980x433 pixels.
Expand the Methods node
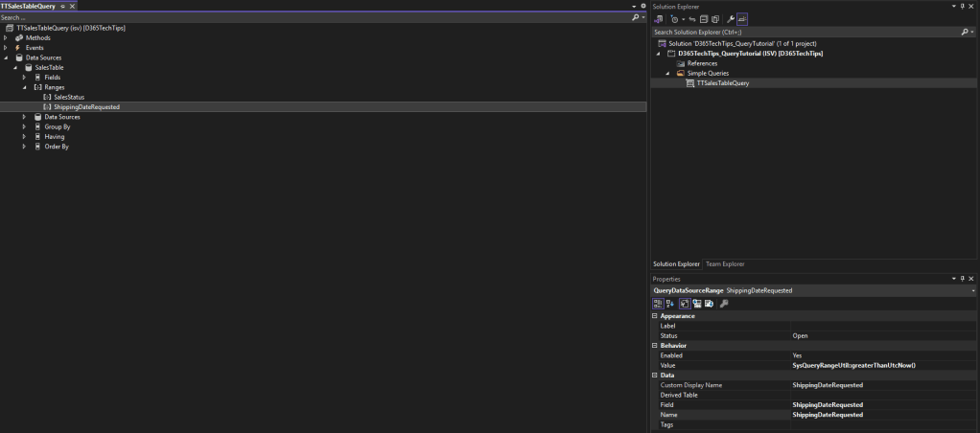coord(6,37)
